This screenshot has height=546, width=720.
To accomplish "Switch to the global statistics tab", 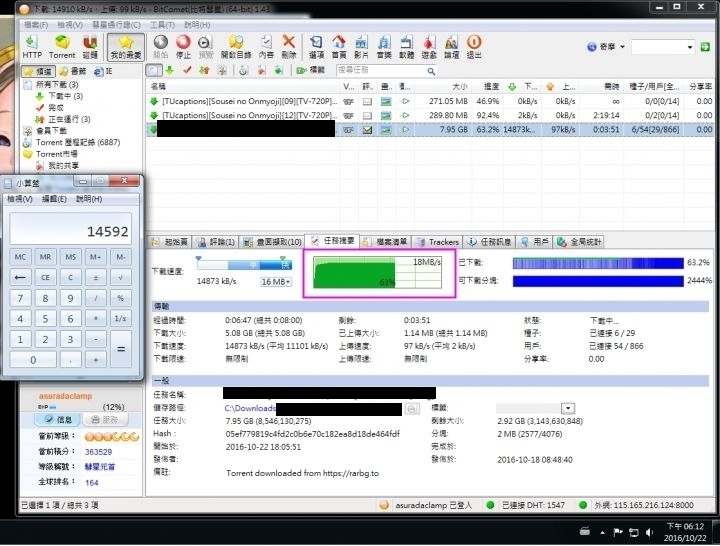I will pos(579,242).
